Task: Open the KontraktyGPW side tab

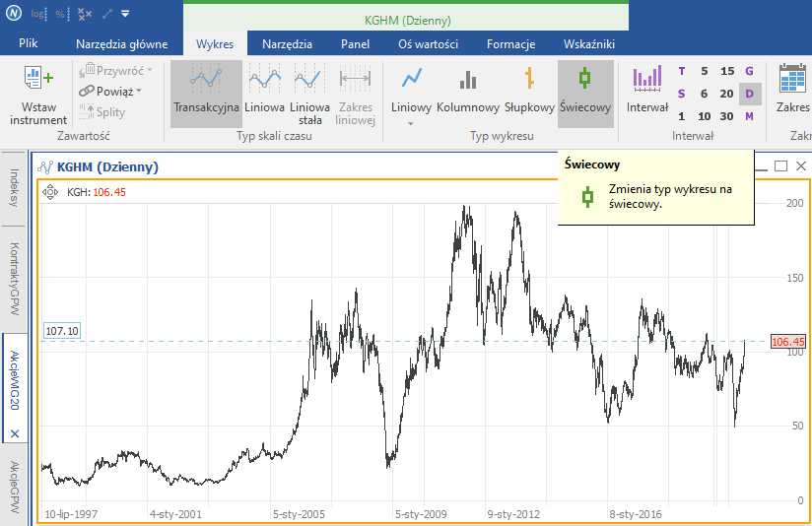Action: 14,279
